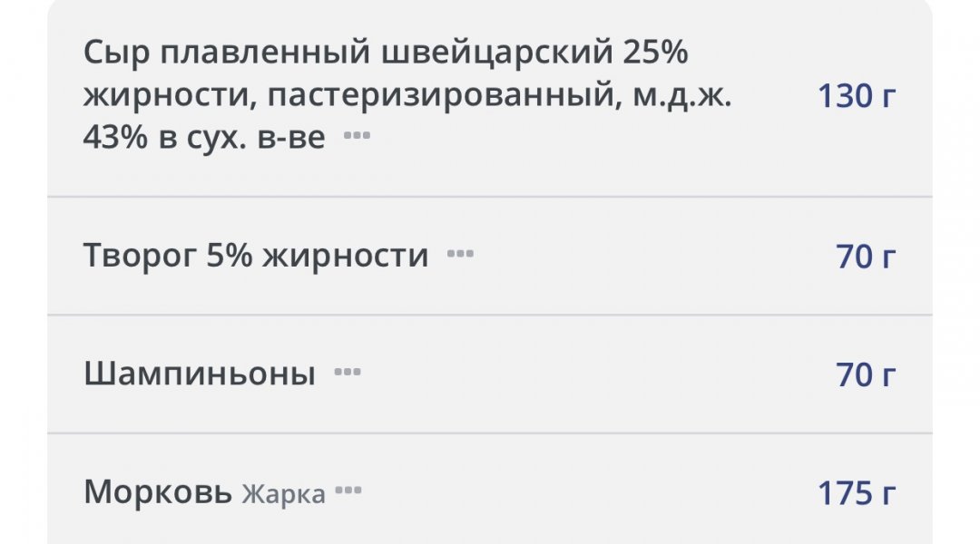Click the Морковь ingredient name
The width and height of the screenshot is (980, 544).
158,493
